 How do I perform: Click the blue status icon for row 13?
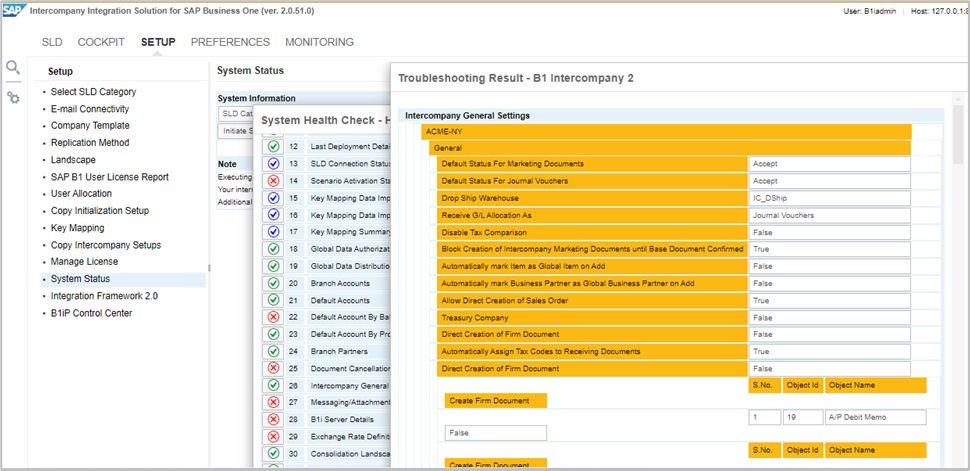273,164
